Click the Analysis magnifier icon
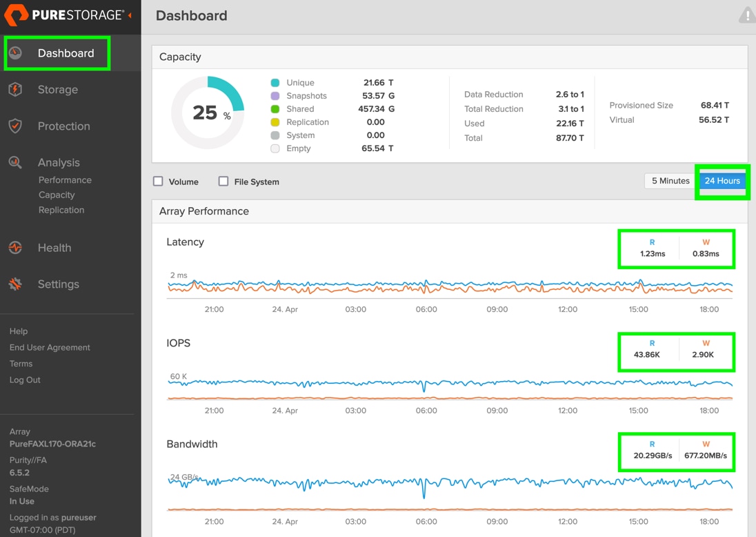Screen dimensions: 756x537 point(16,163)
